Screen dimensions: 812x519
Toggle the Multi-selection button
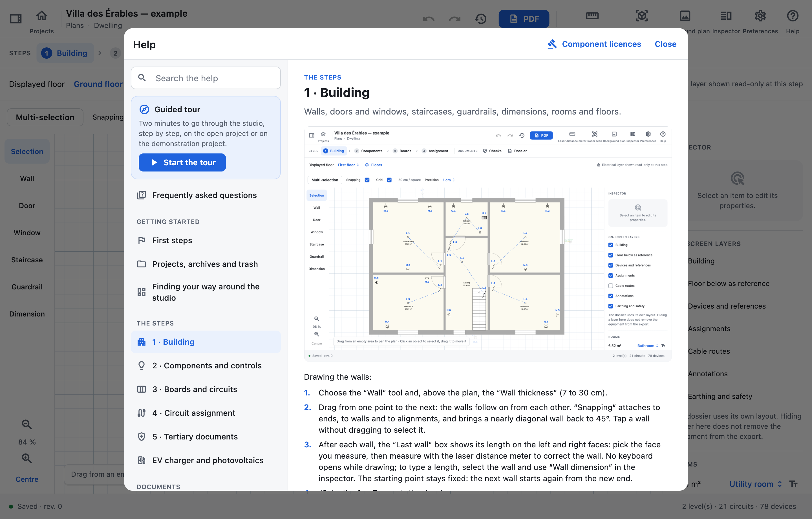click(45, 117)
